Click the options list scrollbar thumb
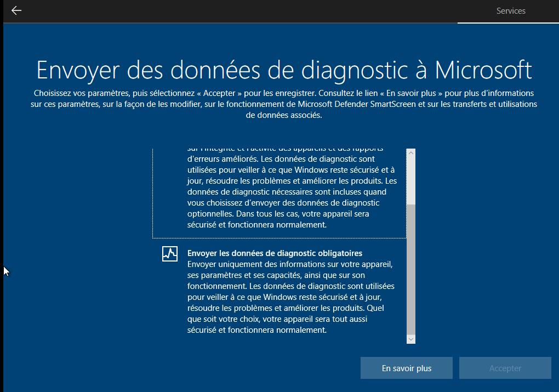The width and height of the screenshot is (559, 392). [410, 269]
